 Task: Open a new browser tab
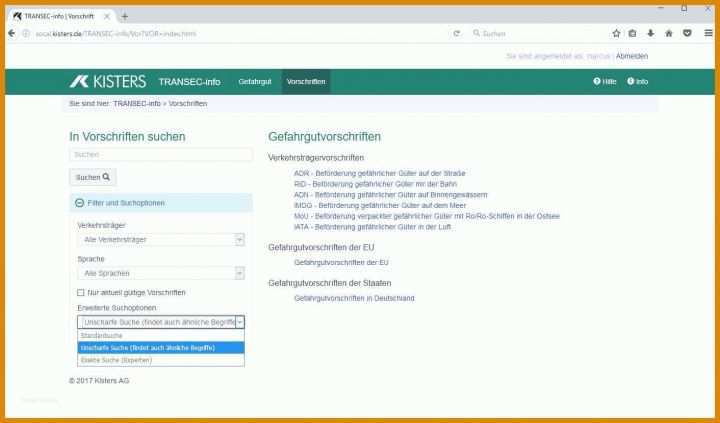click(x=124, y=17)
